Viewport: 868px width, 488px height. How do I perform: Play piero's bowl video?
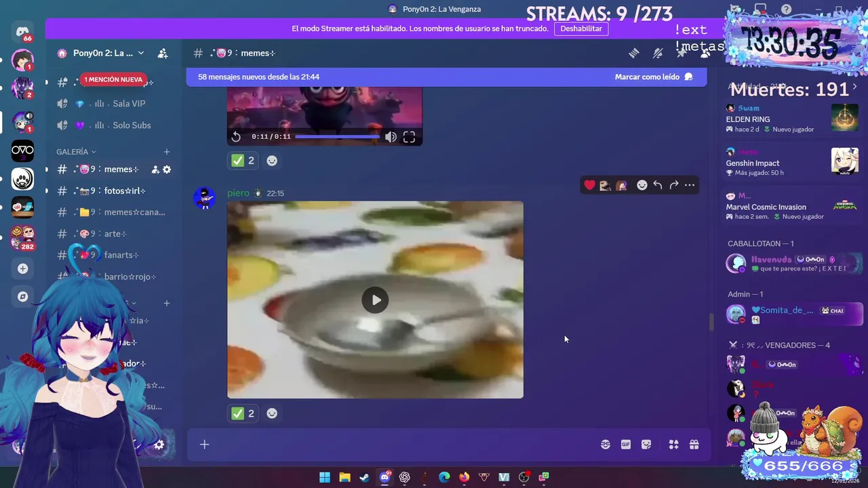point(375,300)
